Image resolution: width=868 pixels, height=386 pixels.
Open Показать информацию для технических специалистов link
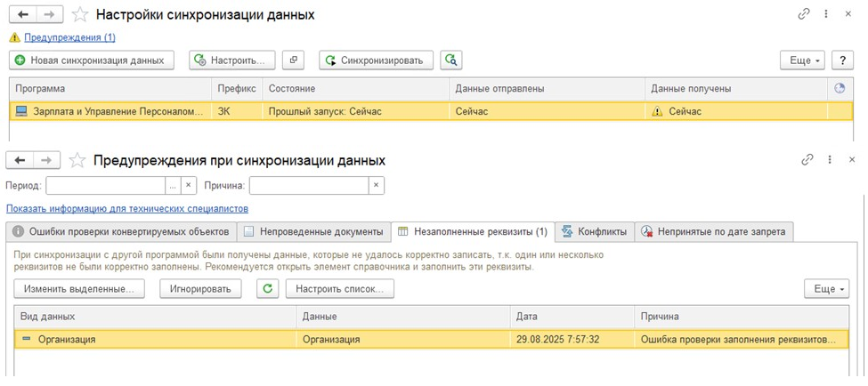127,209
